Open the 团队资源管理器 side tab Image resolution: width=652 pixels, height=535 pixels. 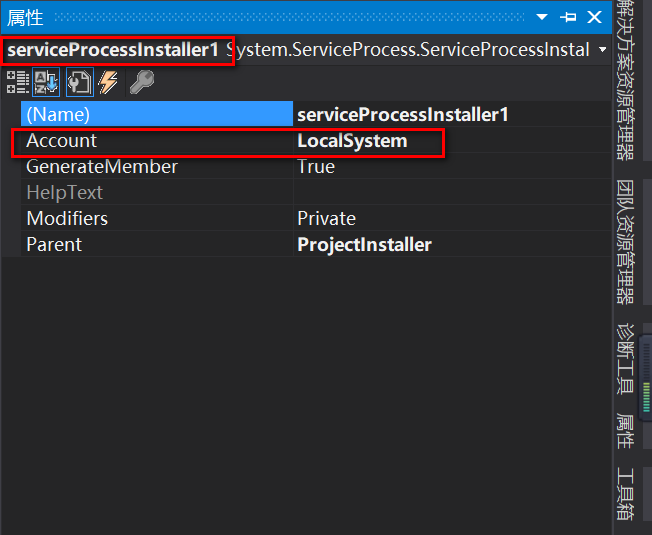[625, 242]
